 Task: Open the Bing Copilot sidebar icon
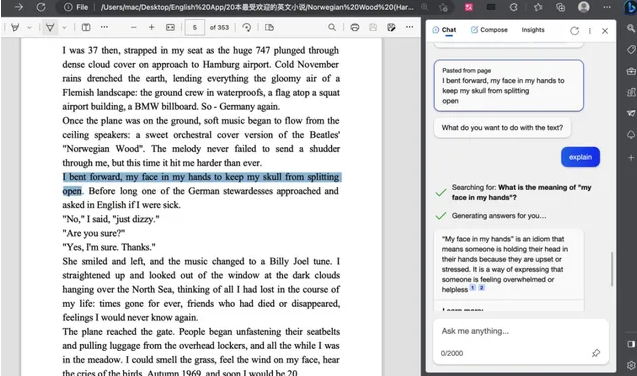pyautogui.click(x=630, y=7)
